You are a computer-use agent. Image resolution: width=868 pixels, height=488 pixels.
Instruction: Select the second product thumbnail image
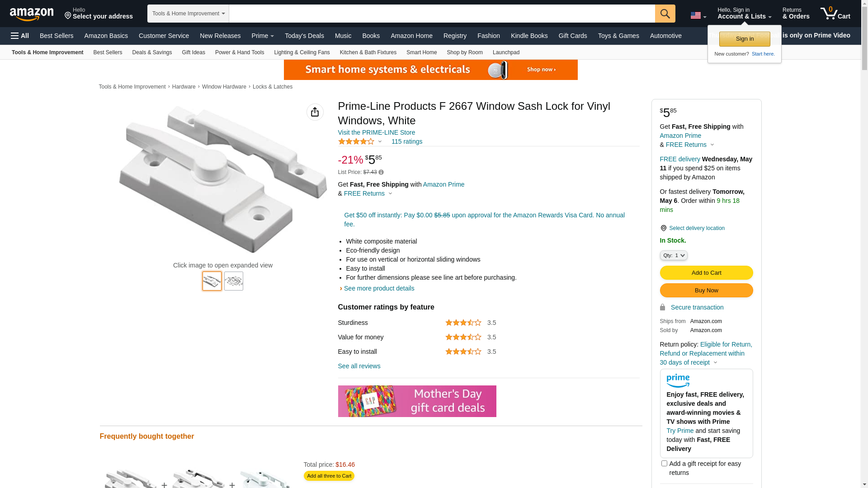[234, 281]
